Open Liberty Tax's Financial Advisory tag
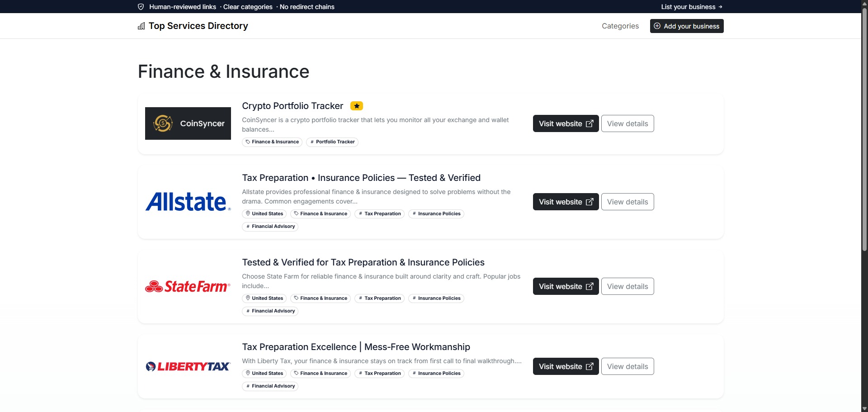 270,386
